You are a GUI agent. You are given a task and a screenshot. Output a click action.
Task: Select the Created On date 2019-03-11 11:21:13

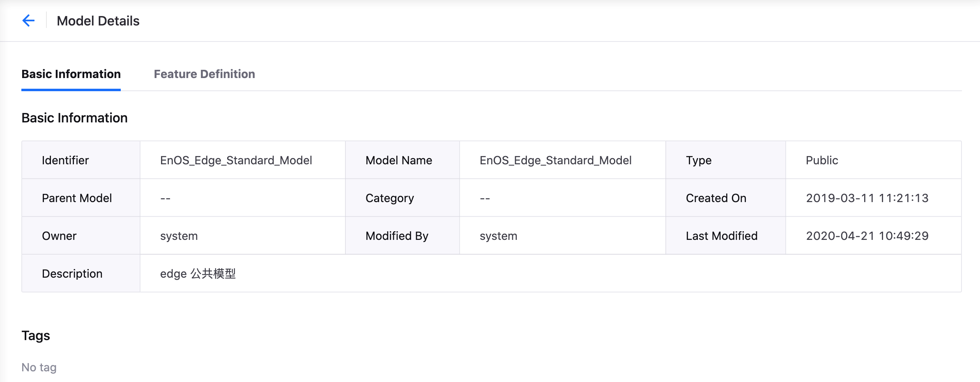(867, 198)
